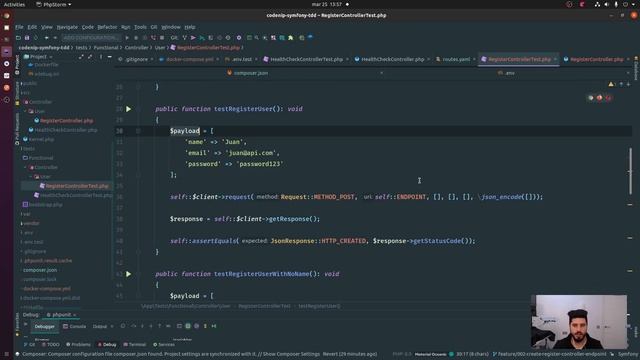Screen dimensions: 640x360
Task: Click the Show Composer Settings status link
Action: click(292, 354)
